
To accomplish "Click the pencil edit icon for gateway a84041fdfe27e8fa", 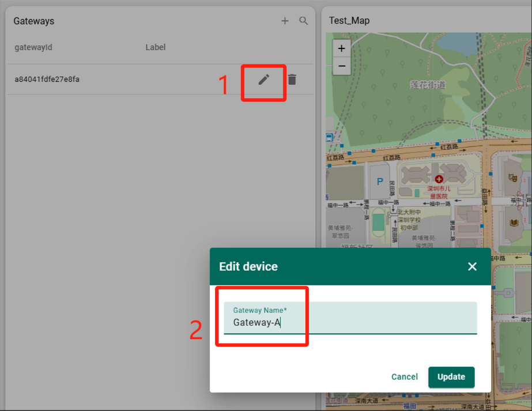I will pos(264,80).
